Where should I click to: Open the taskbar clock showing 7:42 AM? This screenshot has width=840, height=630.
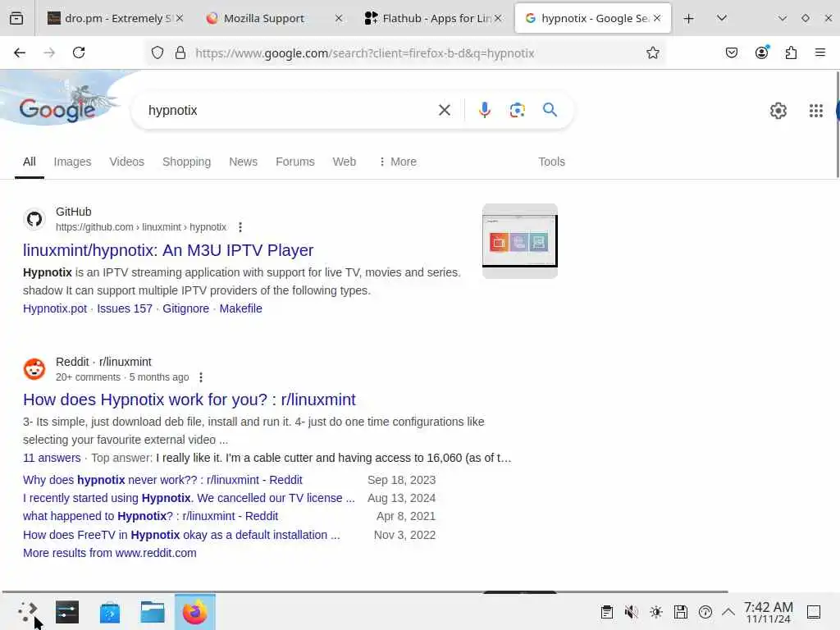(x=768, y=612)
